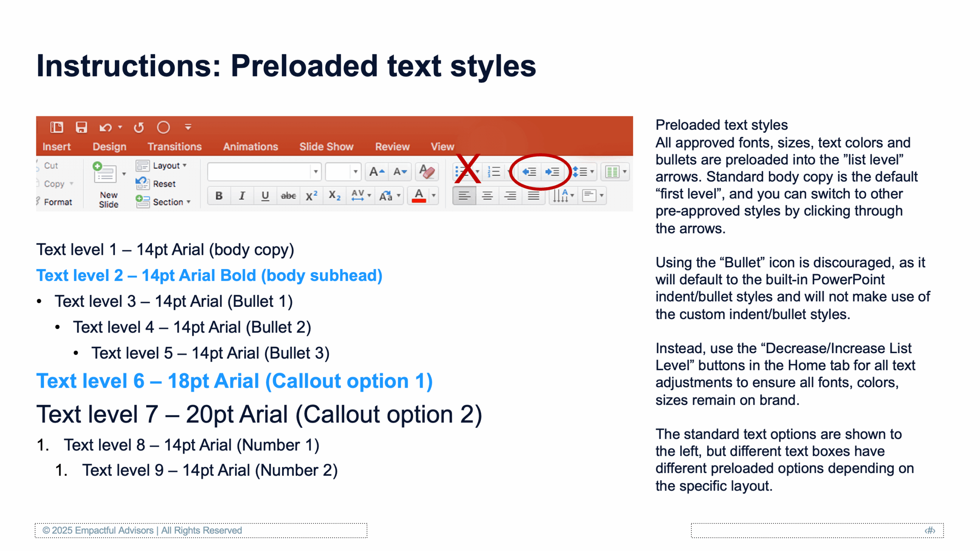Click the Undo arrow icon
Screen dimensions: 980x551
click(x=105, y=127)
